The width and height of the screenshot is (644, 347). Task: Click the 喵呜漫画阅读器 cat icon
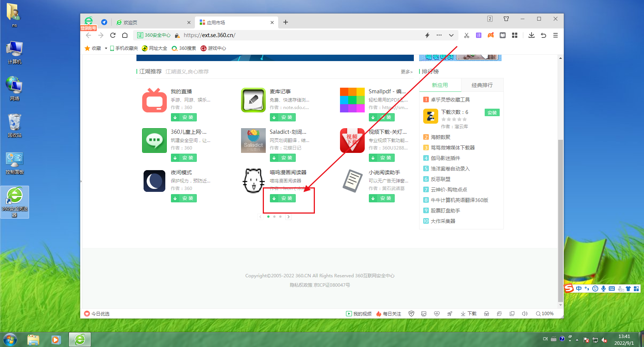click(x=253, y=181)
